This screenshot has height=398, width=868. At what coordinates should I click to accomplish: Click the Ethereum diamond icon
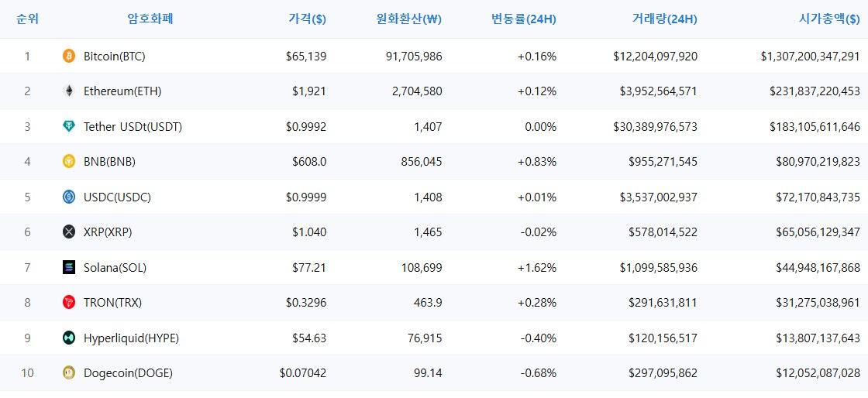coord(69,91)
